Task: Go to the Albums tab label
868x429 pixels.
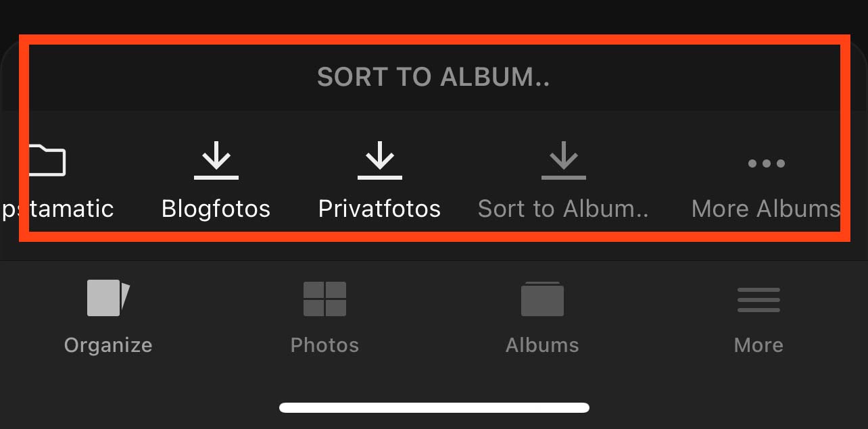Action: click(x=542, y=345)
